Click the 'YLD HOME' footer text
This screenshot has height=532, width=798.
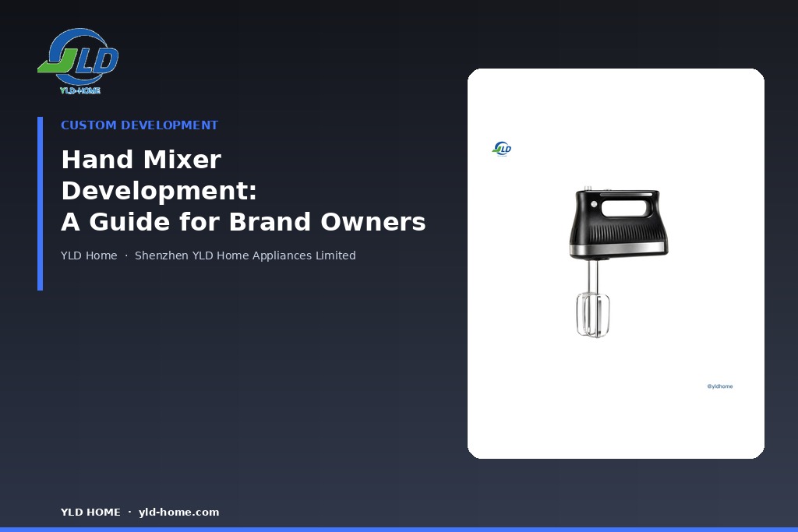[x=90, y=513]
